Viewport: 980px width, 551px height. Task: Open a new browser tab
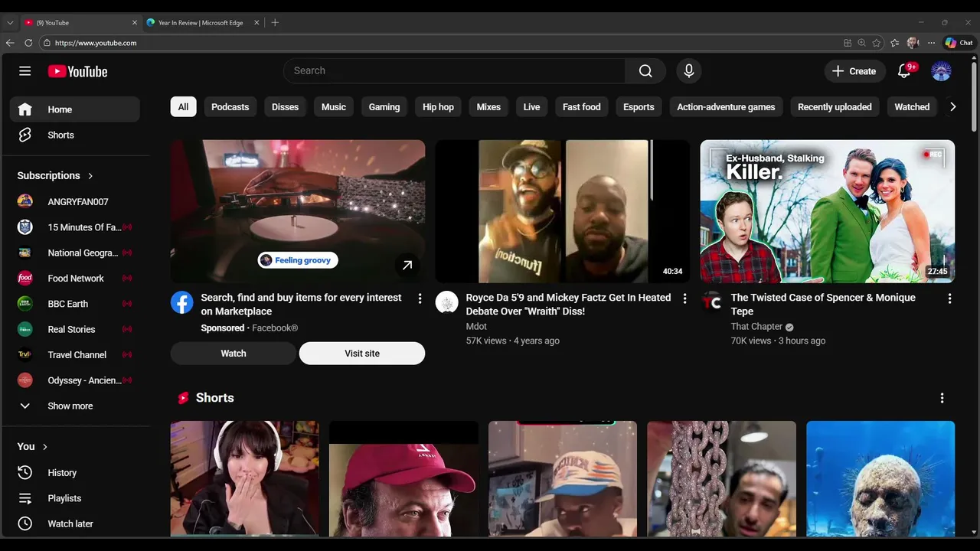(x=275, y=23)
